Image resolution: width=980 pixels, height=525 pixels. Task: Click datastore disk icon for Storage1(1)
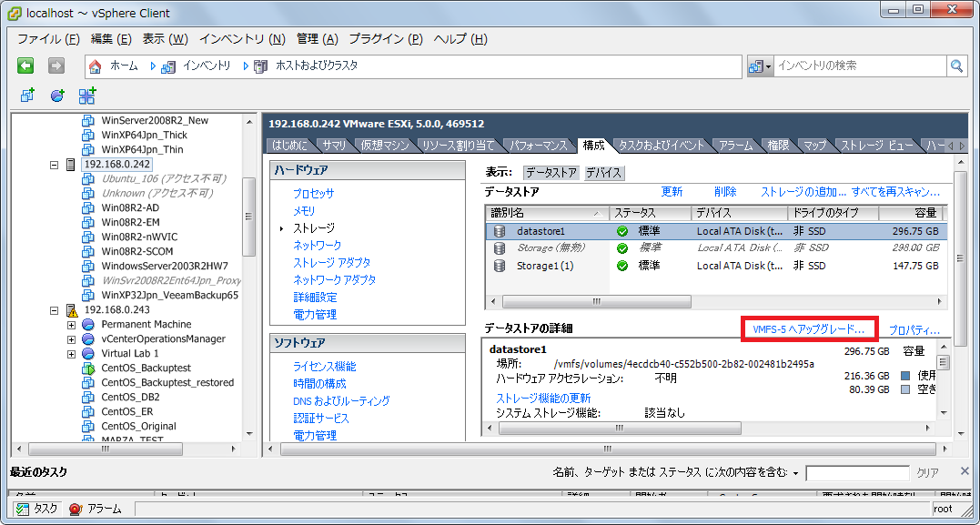tap(500, 266)
